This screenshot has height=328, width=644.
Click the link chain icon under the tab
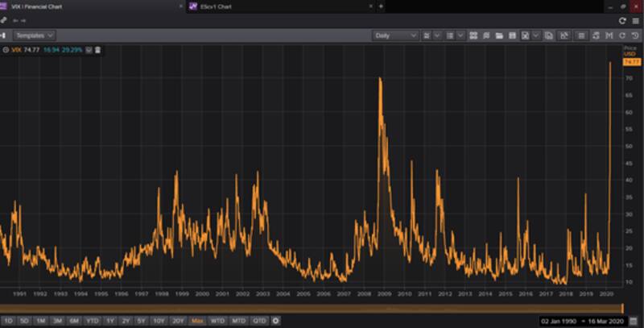pyautogui.click(x=3, y=20)
